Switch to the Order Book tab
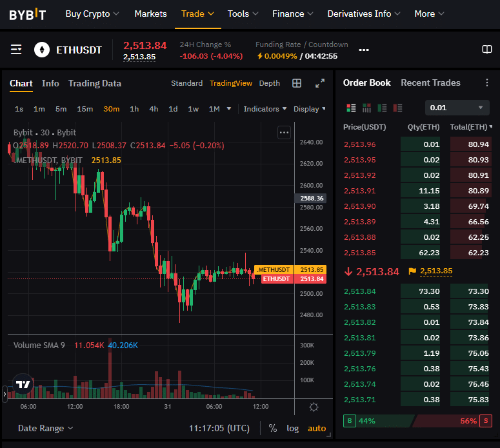This screenshot has height=448, width=500. pyautogui.click(x=366, y=83)
